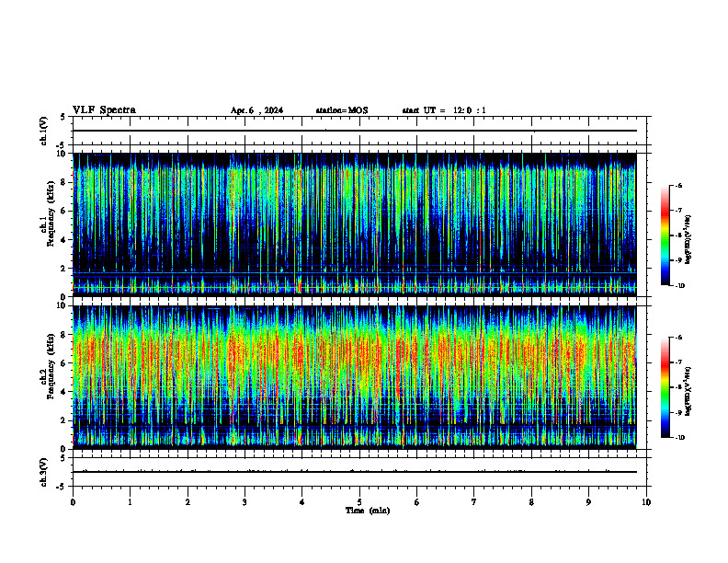This screenshot has height=563, width=728.
Task: Click the ch.1 voltage waveform trace
Action: pyautogui.click(x=355, y=131)
